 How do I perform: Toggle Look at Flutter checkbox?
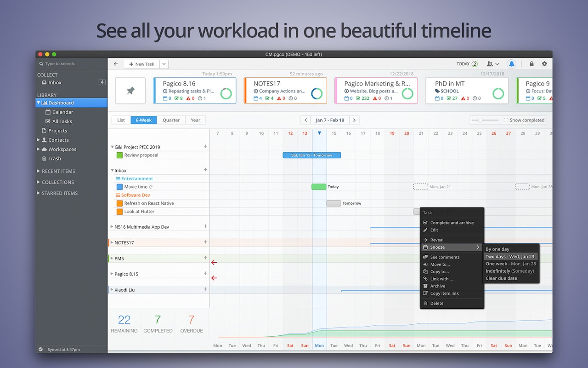(119, 212)
